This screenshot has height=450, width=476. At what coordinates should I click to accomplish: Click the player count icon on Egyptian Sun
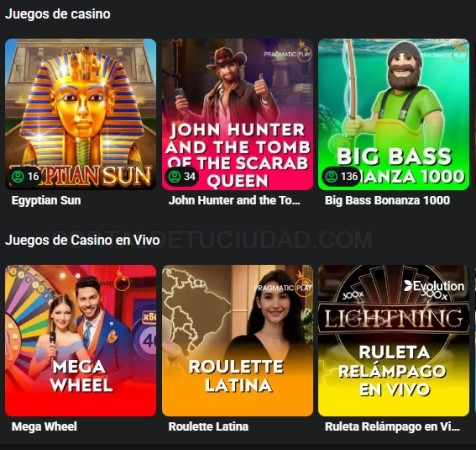click(x=18, y=176)
